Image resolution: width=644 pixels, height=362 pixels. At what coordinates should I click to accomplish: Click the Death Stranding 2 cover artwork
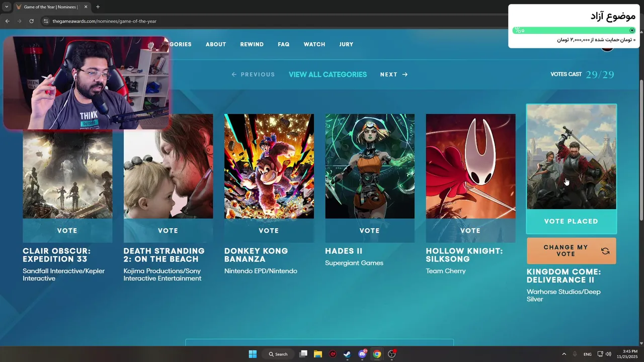(168, 166)
